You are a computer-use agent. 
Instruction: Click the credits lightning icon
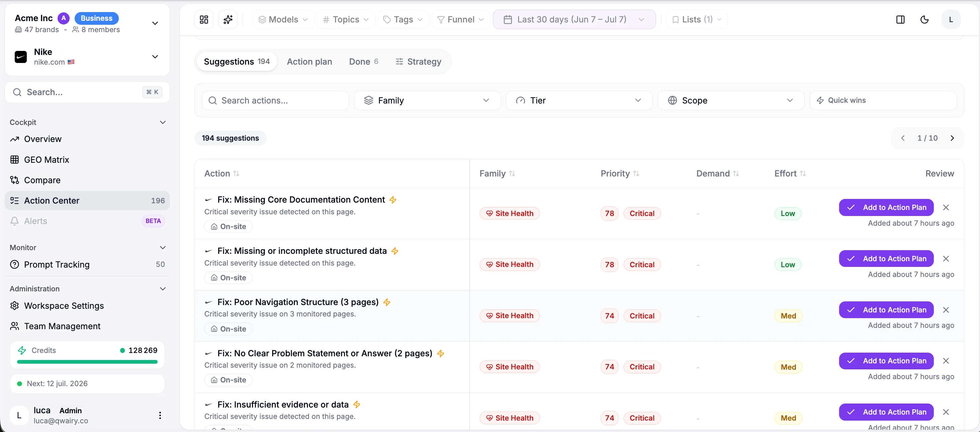click(22, 350)
